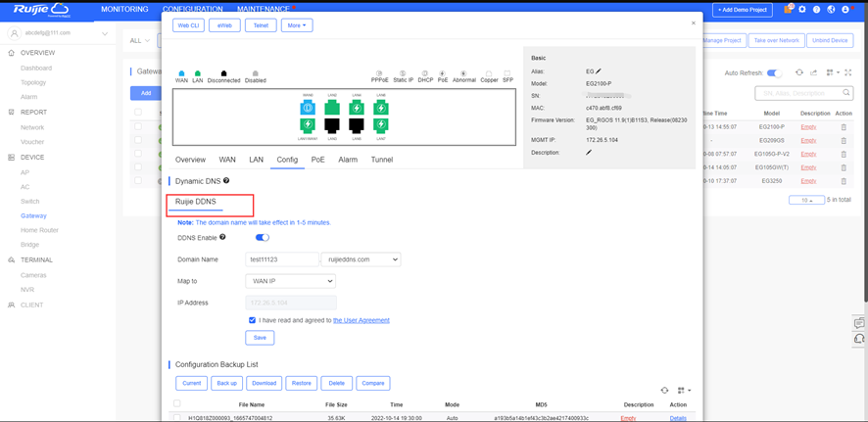
Task: Edit device alias with pencil icon
Action: [598, 71]
